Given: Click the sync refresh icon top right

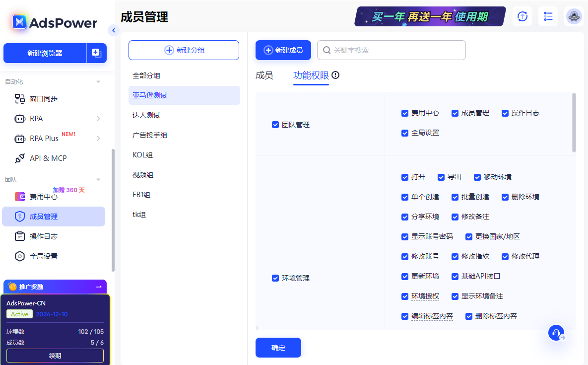Looking at the screenshot, I should click(522, 16).
